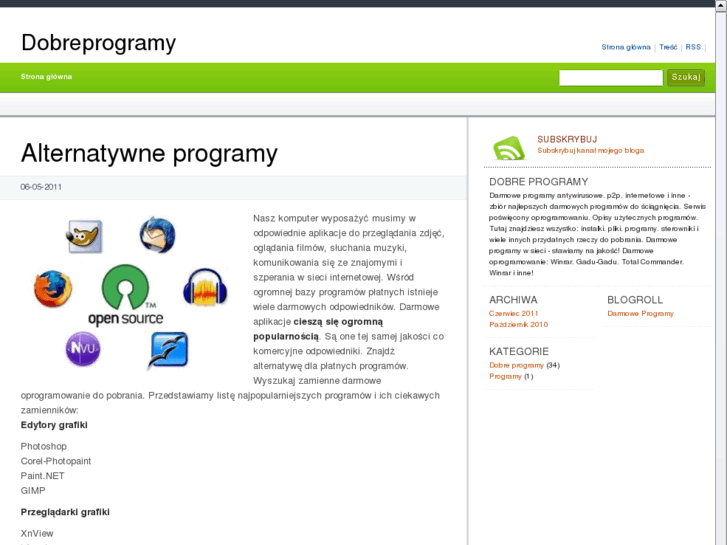
Task: Open Darmowe Programy blogroll link
Action: tap(640, 314)
